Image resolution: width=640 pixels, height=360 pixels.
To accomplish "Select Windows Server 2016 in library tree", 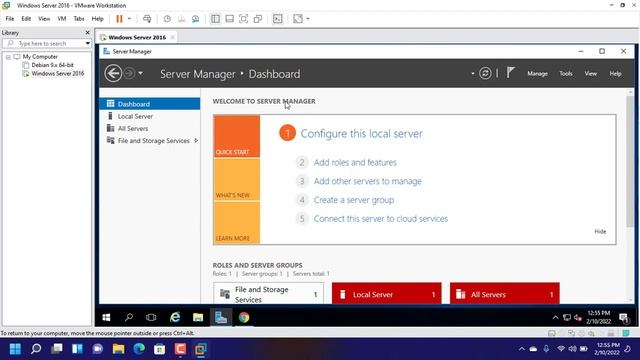I will point(58,73).
